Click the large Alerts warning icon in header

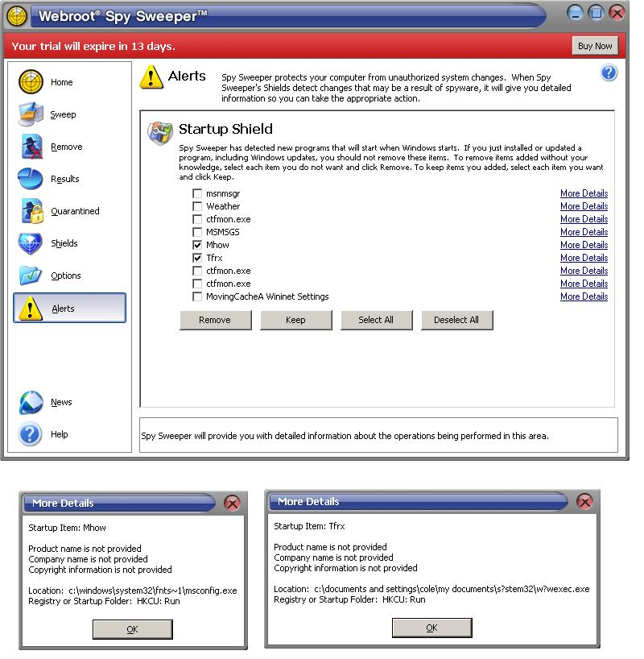151,77
